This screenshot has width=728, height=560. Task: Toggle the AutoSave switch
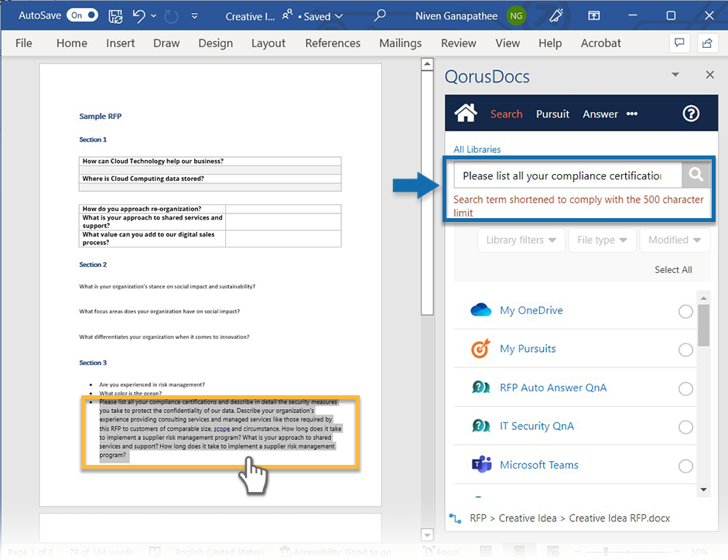click(x=82, y=15)
